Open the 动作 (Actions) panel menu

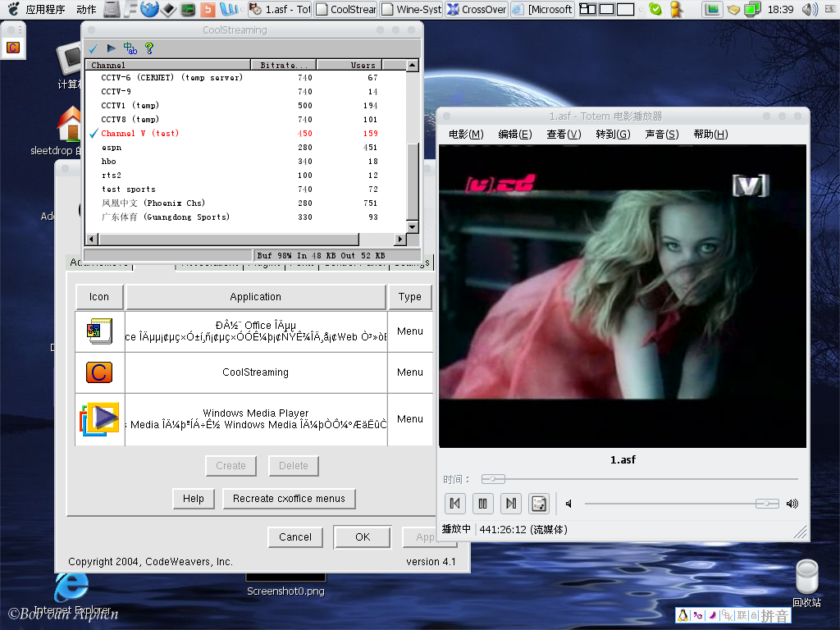point(86,9)
